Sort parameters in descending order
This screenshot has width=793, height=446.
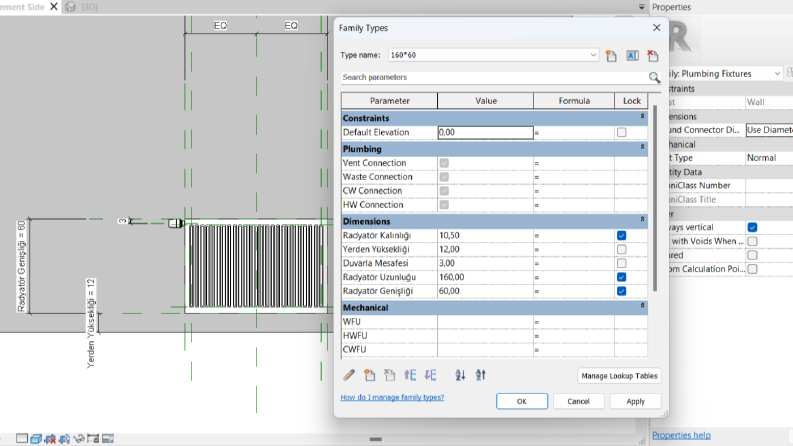pos(480,375)
